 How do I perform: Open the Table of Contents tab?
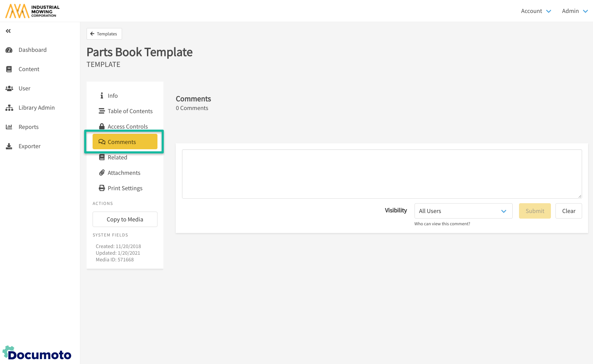coord(130,111)
